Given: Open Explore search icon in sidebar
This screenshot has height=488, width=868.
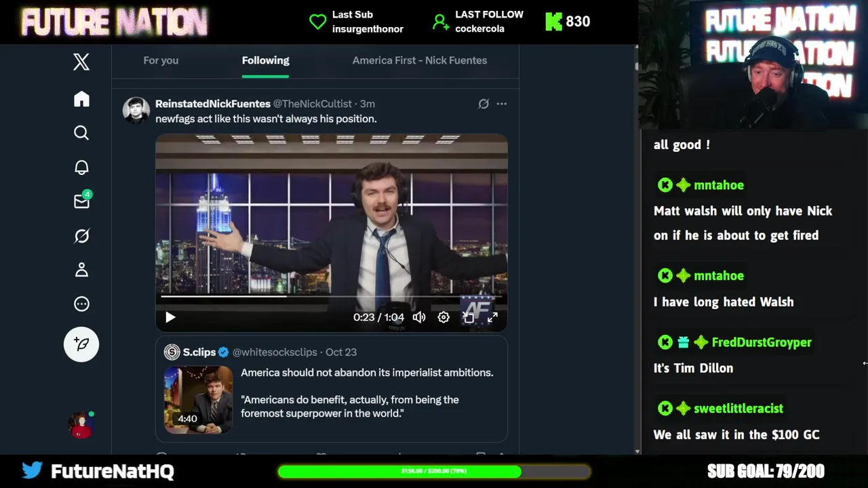Looking at the screenshot, I should coord(81,133).
